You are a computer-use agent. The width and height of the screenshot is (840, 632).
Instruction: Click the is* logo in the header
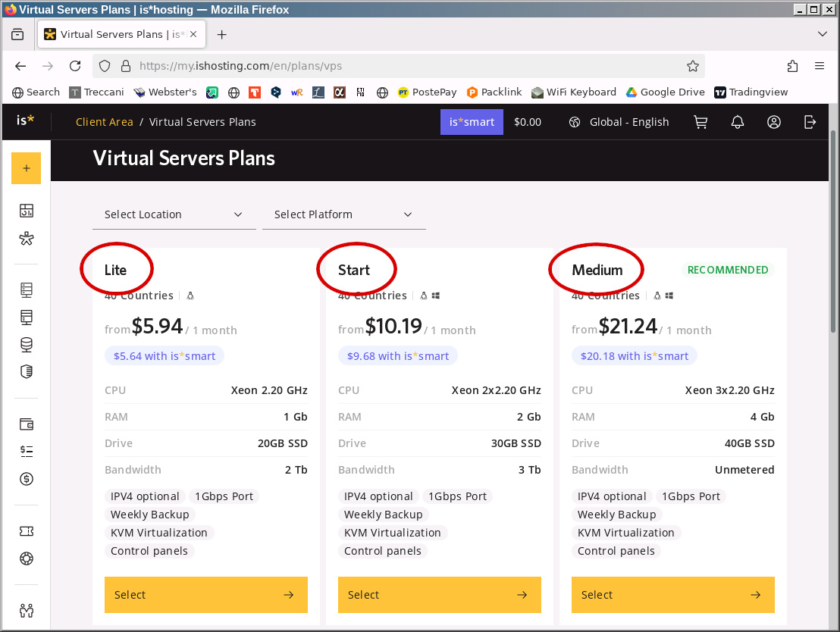coord(25,120)
